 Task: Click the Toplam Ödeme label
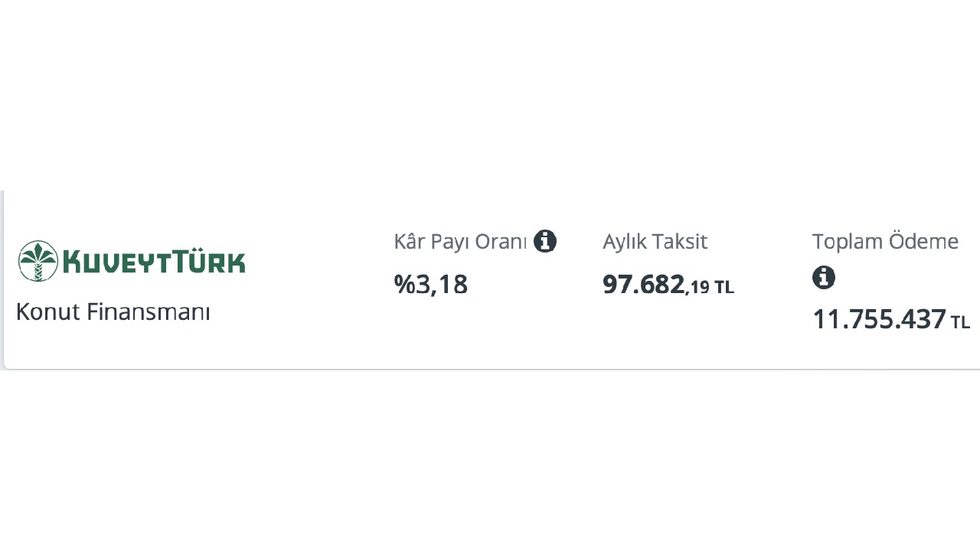pyautogui.click(x=886, y=242)
